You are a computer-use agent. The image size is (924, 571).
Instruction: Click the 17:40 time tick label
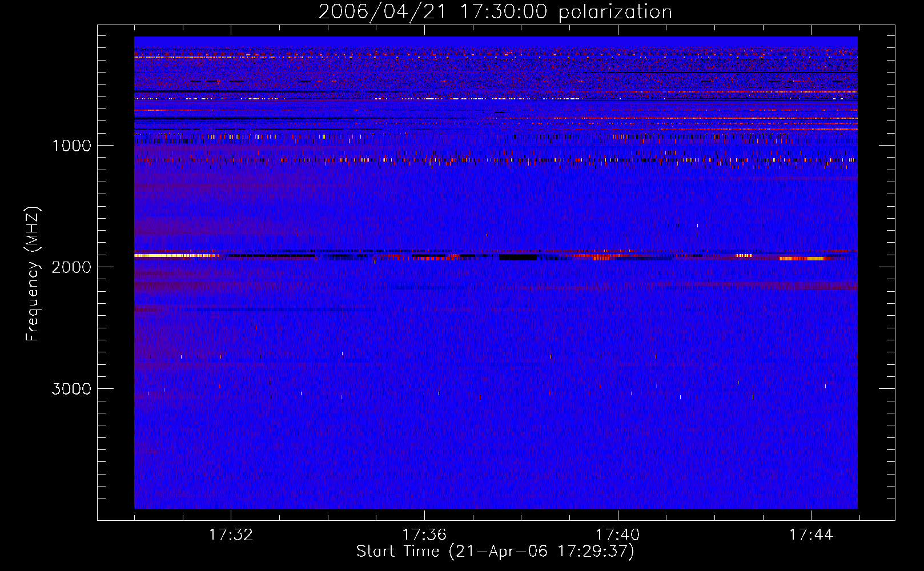[618, 535]
